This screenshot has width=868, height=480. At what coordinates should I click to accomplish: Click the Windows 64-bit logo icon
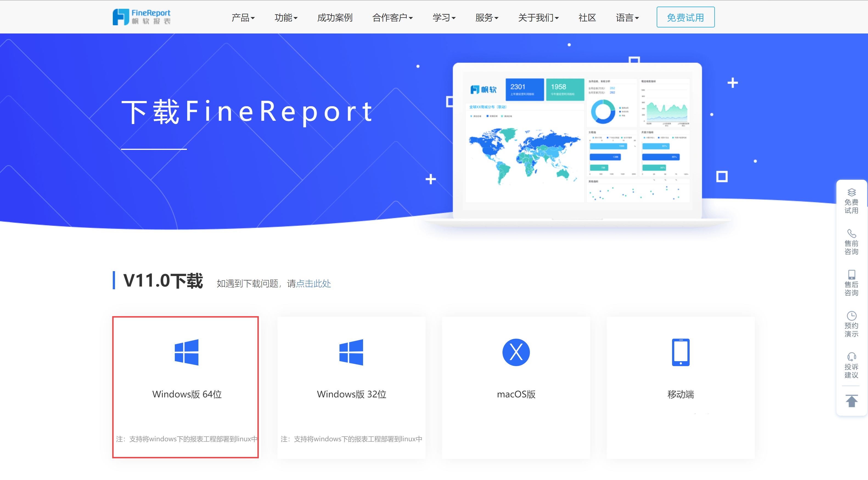(x=186, y=352)
